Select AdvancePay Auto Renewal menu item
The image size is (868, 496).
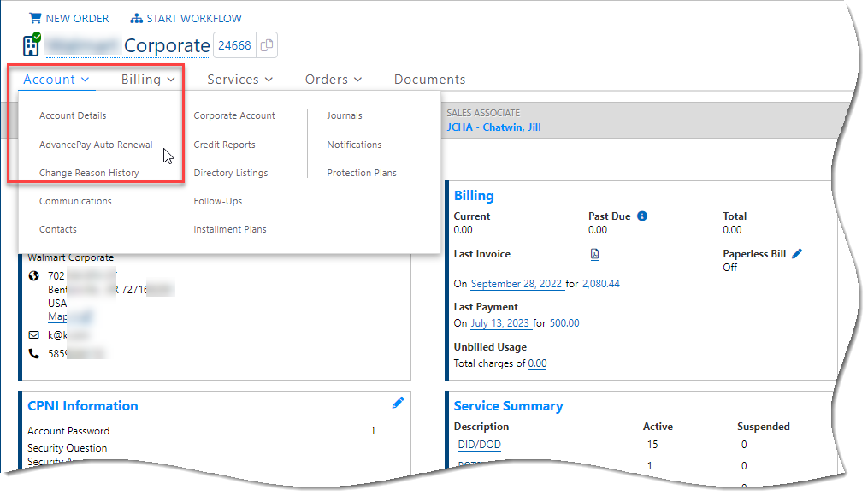point(95,144)
